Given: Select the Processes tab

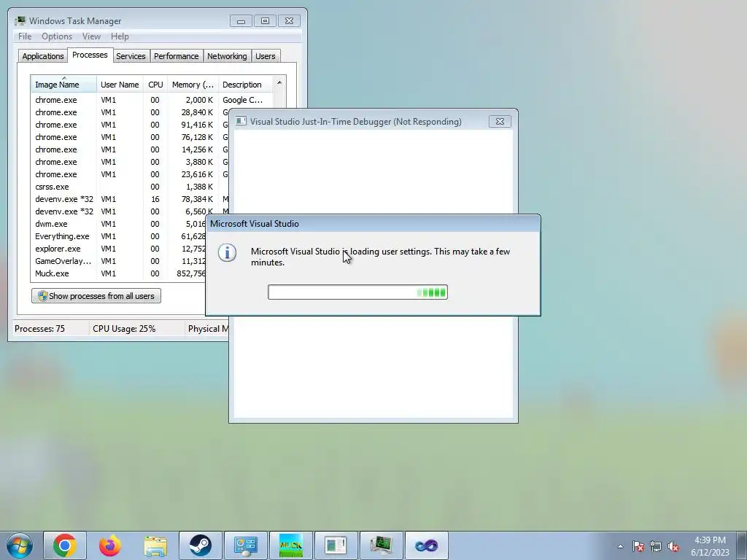Looking at the screenshot, I should click(90, 55).
